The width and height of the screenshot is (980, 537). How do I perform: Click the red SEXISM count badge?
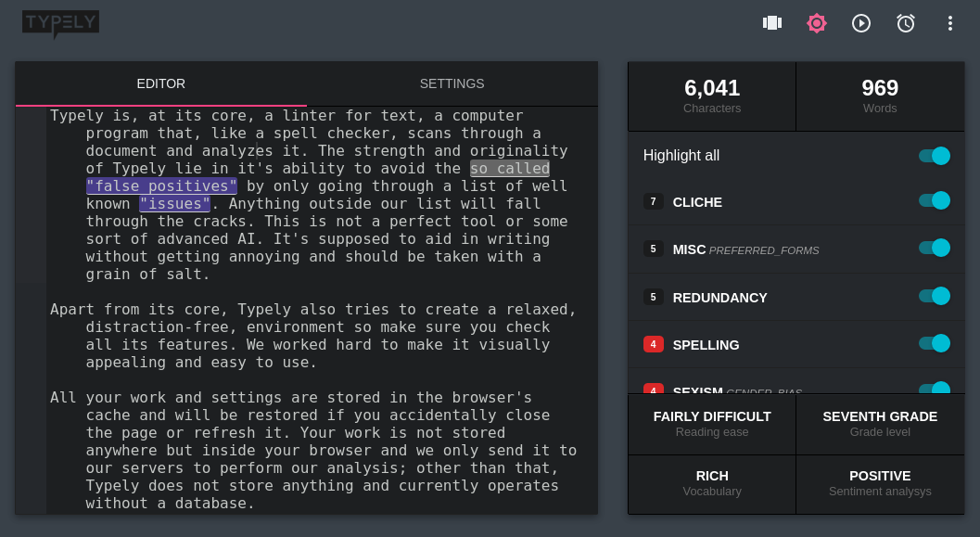click(653, 390)
